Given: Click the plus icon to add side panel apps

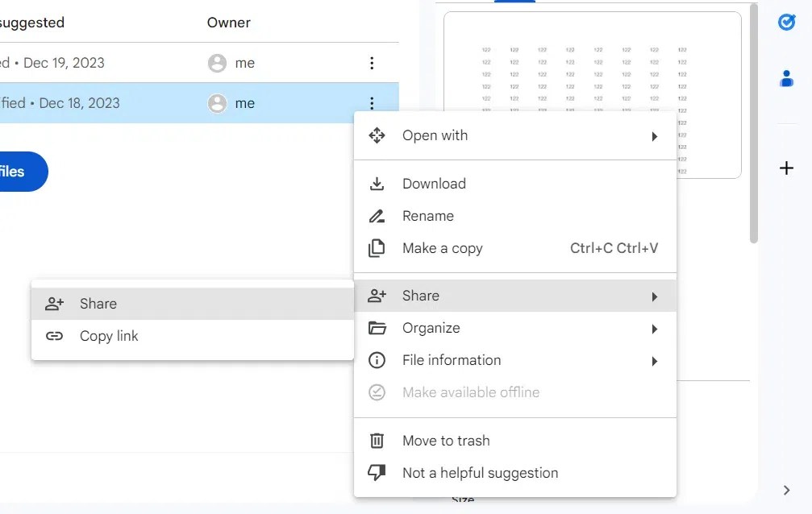Looking at the screenshot, I should 786,168.
